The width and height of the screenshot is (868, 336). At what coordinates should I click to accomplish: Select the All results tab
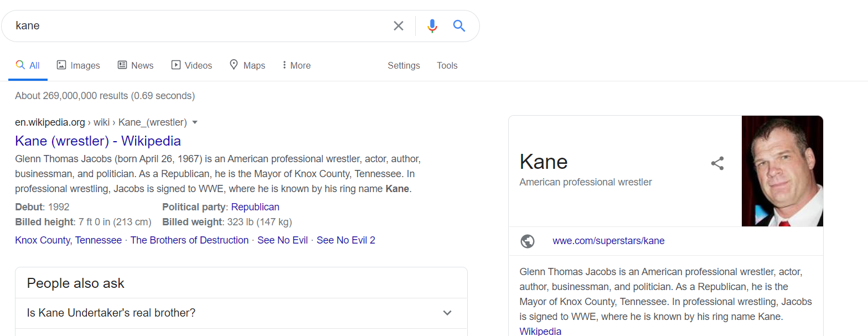(28, 65)
